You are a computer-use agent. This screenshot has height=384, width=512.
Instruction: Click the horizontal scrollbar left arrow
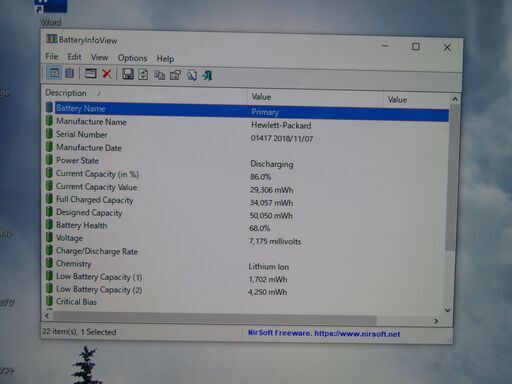coord(47,315)
